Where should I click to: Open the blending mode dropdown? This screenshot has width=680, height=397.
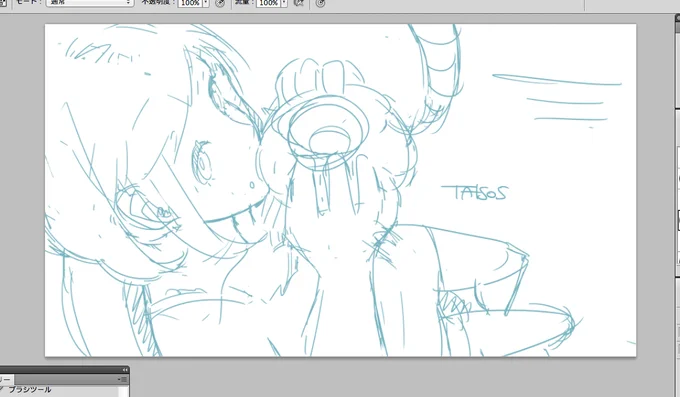point(89,2)
